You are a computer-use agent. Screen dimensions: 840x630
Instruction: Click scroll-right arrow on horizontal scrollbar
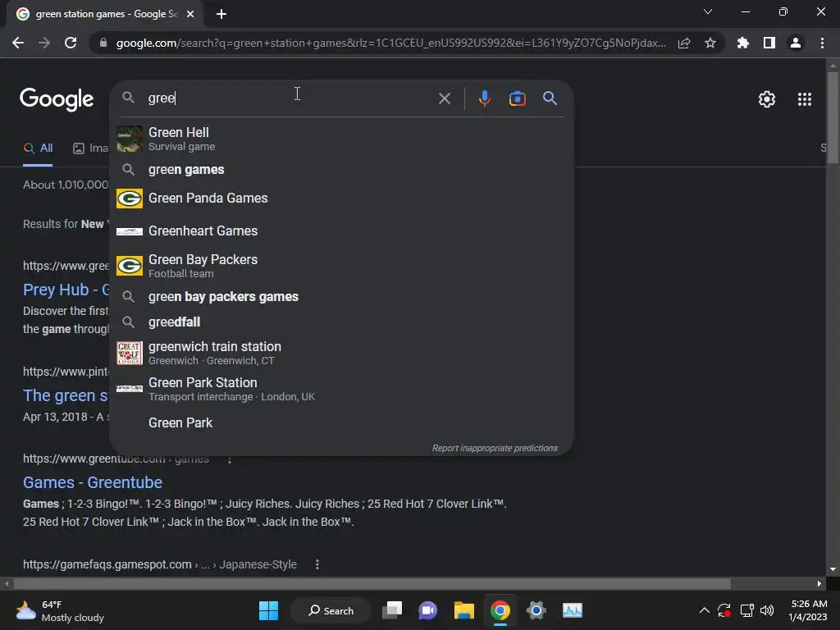[x=819, y=583]
